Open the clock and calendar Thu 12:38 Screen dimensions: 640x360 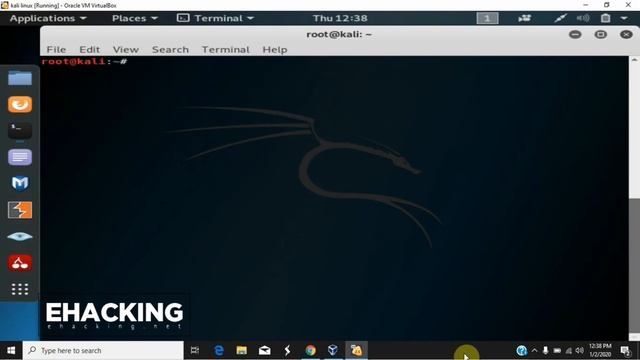pos(340,18)
